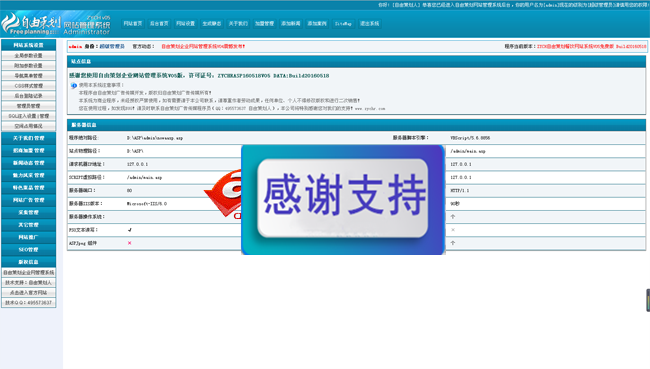Open 管理员管理 in the sidebar
The width and height of the screenshot is (650, 369).
pos(29,106)
